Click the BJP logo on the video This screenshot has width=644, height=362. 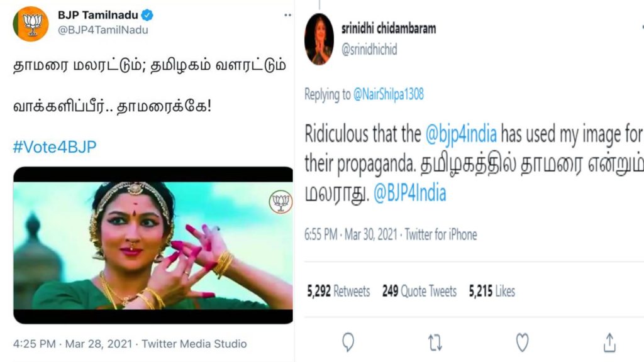(x=281, y=202)
